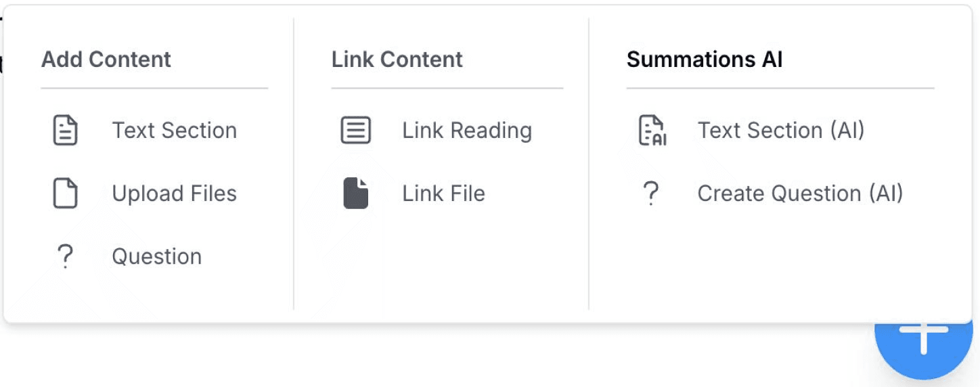This screenshot has height=387, width=980.
Task: Click the Link Content heading
Action: click(x=397, y=60)
